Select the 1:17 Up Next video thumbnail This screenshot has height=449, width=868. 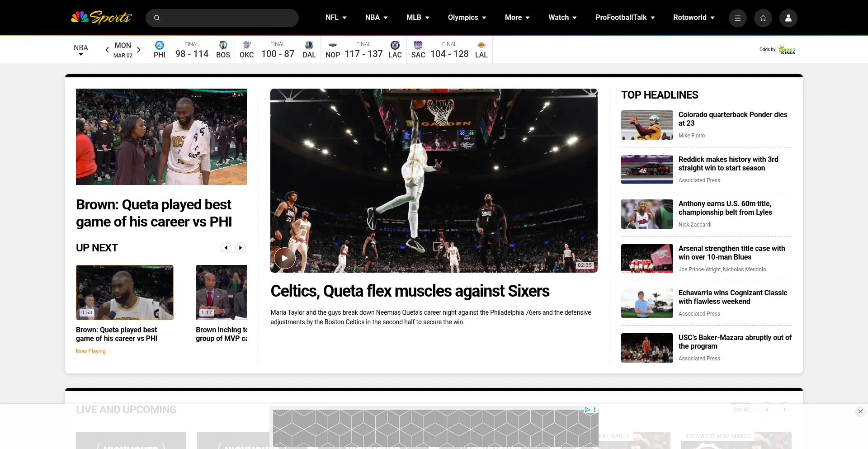[221, 293]
